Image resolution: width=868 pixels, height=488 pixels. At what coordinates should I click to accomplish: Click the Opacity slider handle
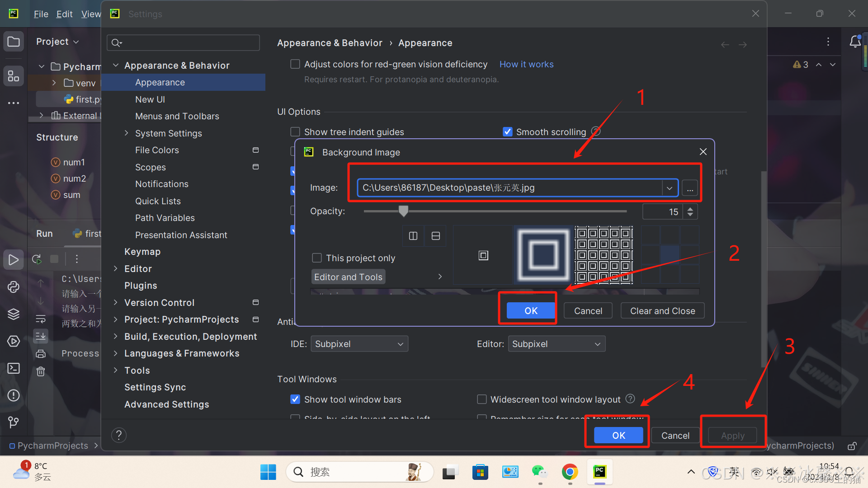(x=403, y=211)
